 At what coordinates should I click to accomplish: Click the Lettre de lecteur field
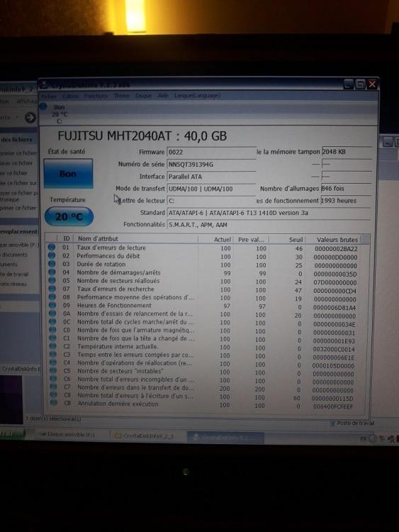point(211,201)
